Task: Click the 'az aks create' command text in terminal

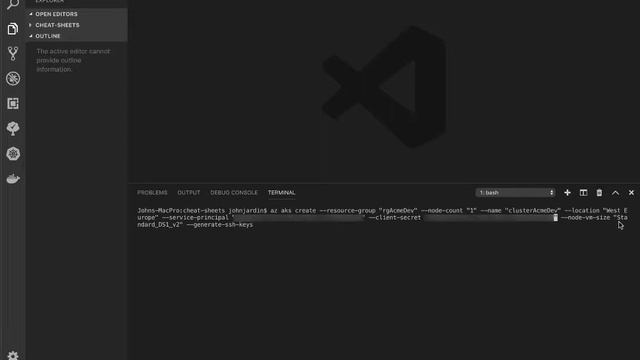Action: tap(293, 211)
